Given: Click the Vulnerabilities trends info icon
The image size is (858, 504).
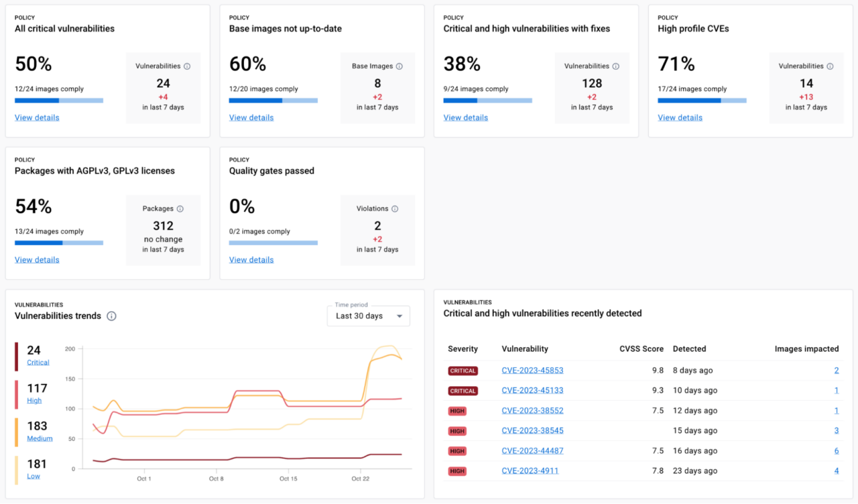Looking at the screenshot, I should 111,316.
